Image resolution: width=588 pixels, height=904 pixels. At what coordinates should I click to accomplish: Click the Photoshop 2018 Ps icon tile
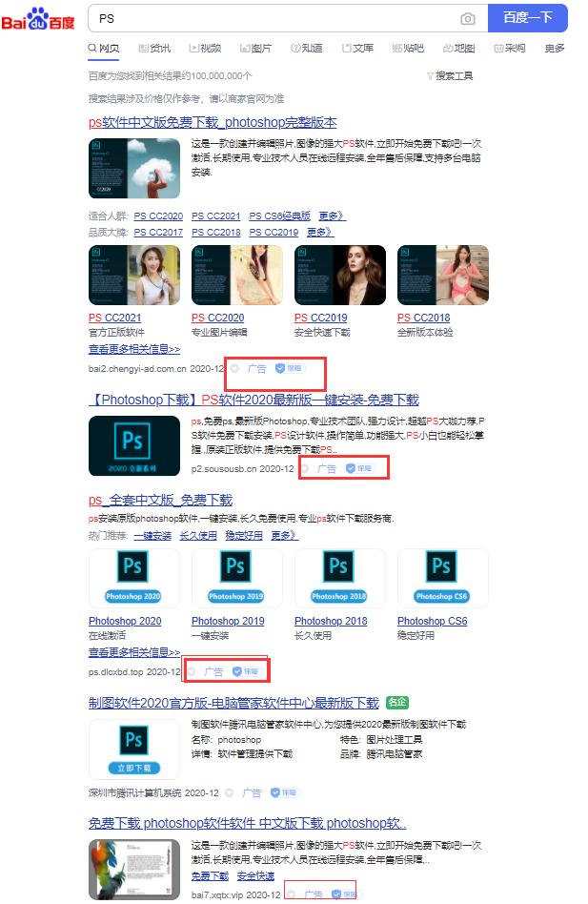tap(339, 578)
